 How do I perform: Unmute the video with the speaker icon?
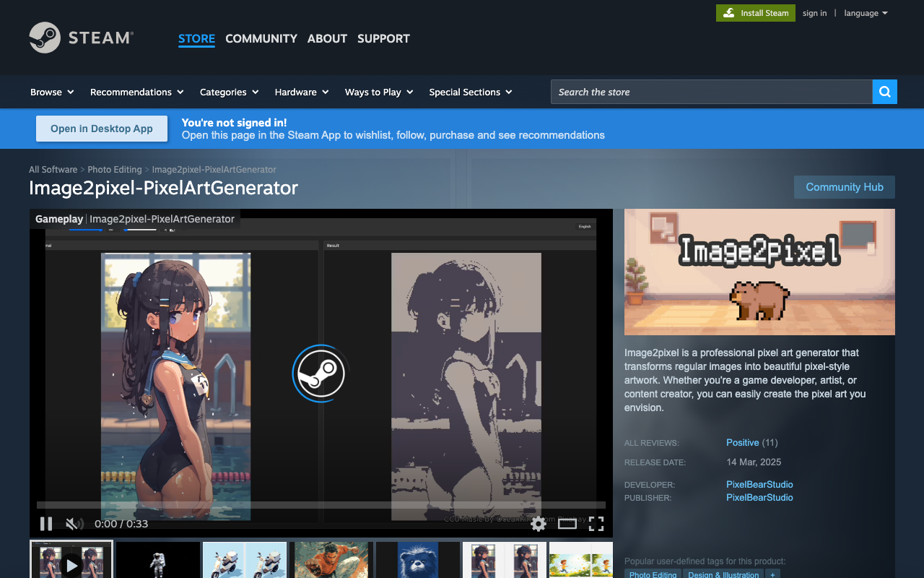point(74,524)
